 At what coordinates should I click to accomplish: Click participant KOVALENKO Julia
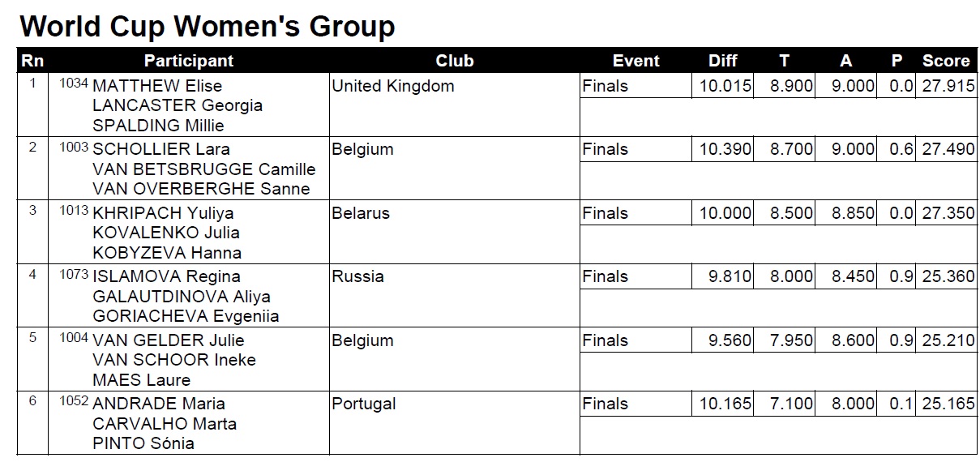point(166,233)
